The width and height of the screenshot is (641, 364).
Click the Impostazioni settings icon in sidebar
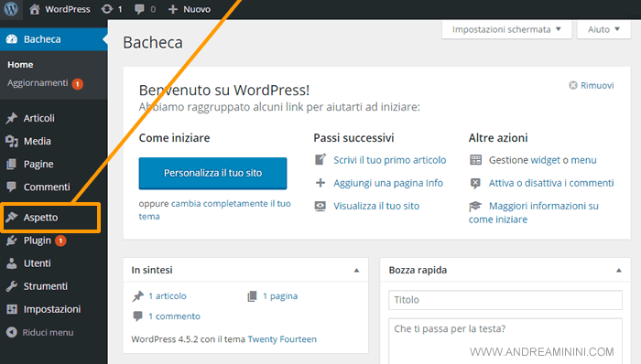point(12,309)
